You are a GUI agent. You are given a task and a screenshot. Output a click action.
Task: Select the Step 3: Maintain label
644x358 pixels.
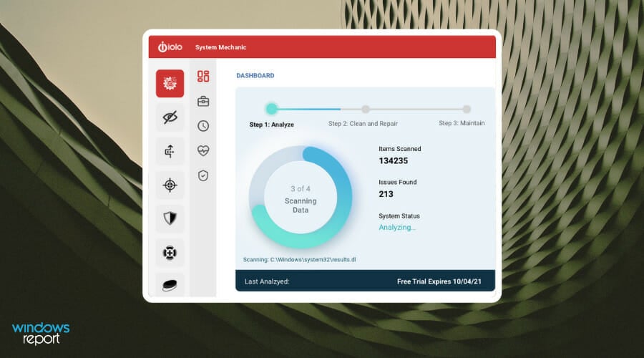coord(462,123)
